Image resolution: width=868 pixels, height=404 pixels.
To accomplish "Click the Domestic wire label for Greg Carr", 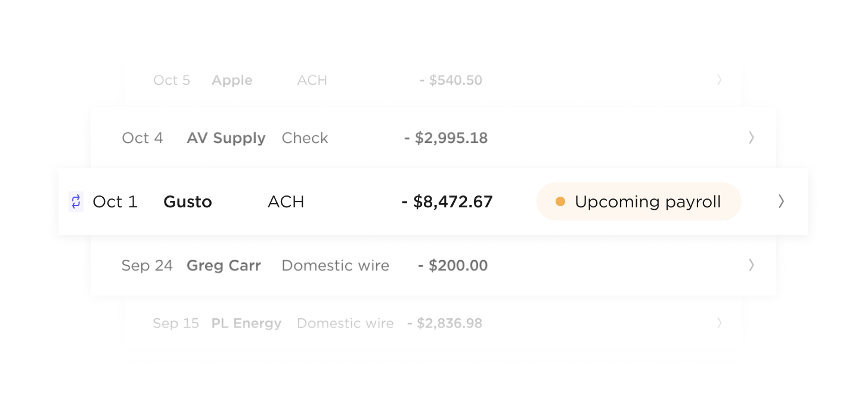I will click(335, 266).
